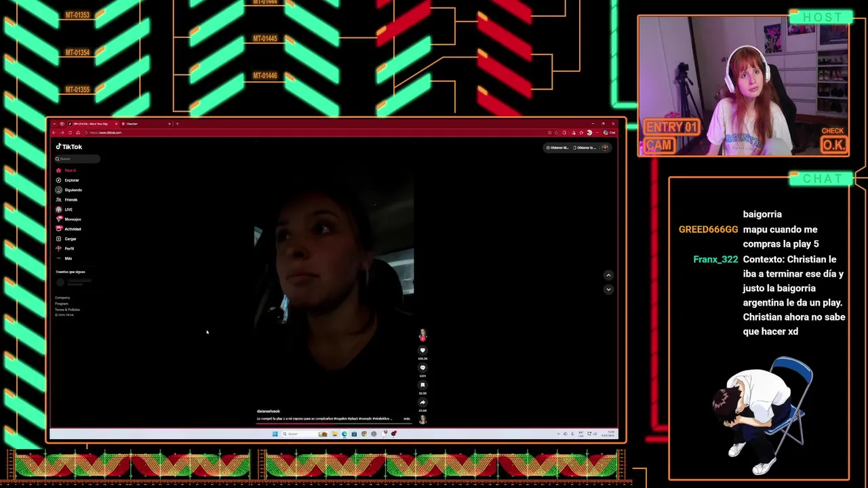Save video with bookmark icon
The image size is (868, 488).
coord(422,385)
